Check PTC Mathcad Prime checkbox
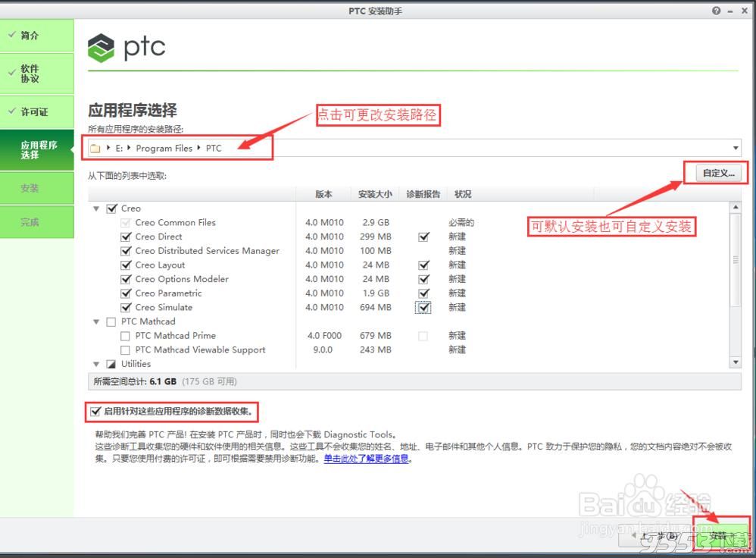 (x=125, y=336)
